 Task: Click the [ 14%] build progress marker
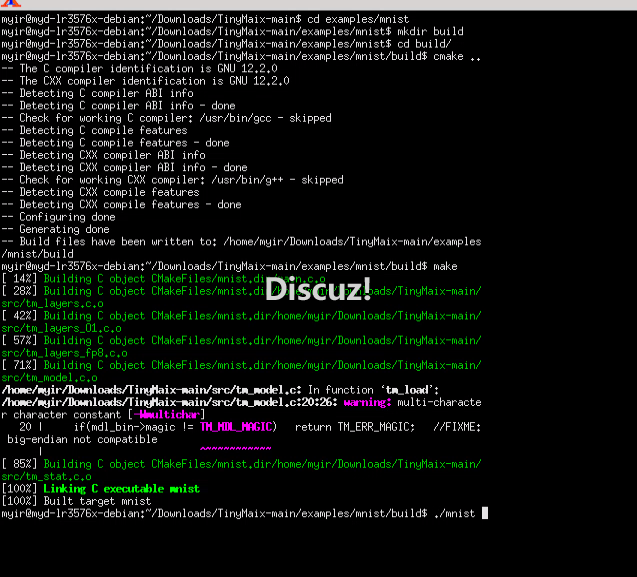19,279
